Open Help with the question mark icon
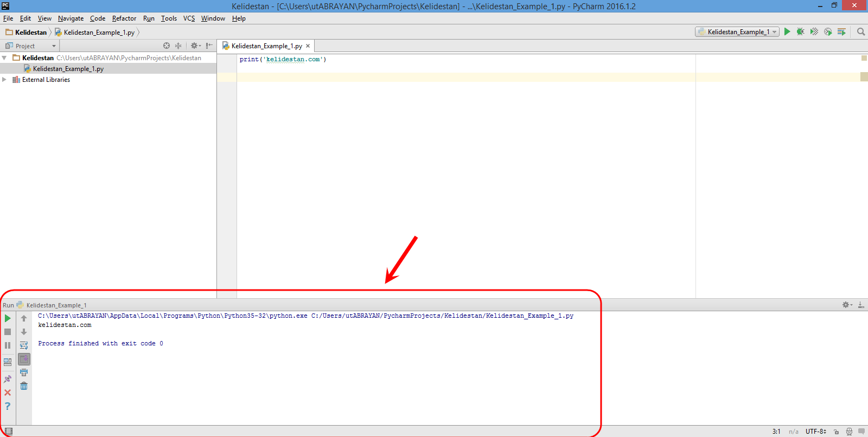 pyautogui.click(x=8, y=406)
